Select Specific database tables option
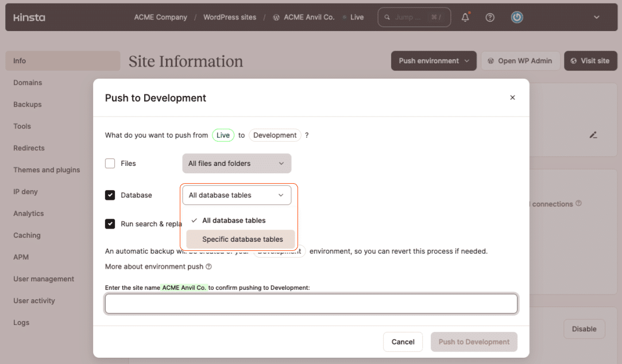 pos(242,239)
